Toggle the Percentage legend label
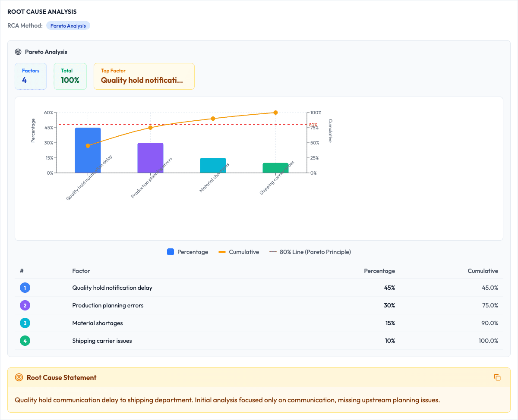Image resolution: width=518 pixels, height=420 pixels. coord(193,252)
